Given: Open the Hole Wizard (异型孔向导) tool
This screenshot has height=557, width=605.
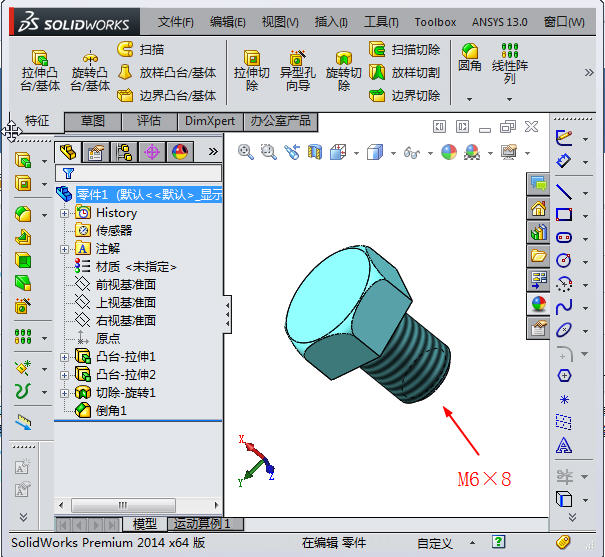Looking at the screenshot, I should click(x=297, y=58).
